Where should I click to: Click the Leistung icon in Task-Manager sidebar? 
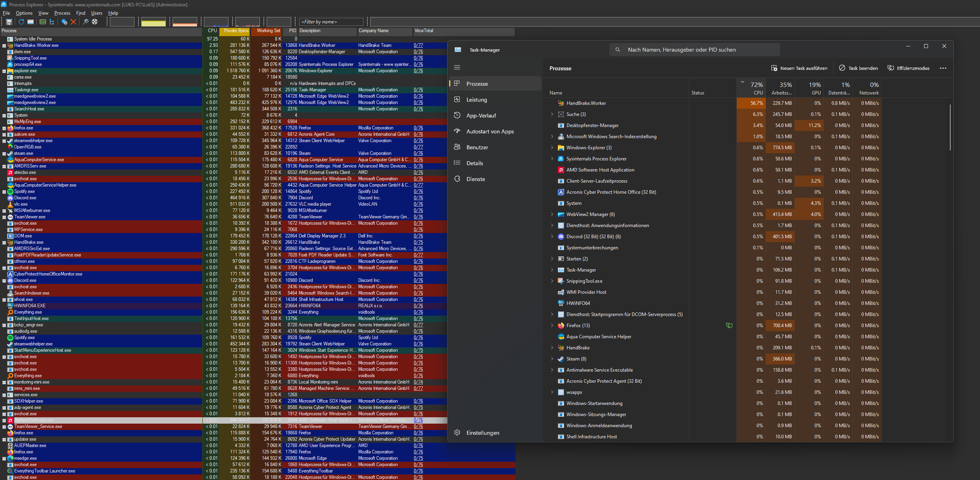click(457, 99)
